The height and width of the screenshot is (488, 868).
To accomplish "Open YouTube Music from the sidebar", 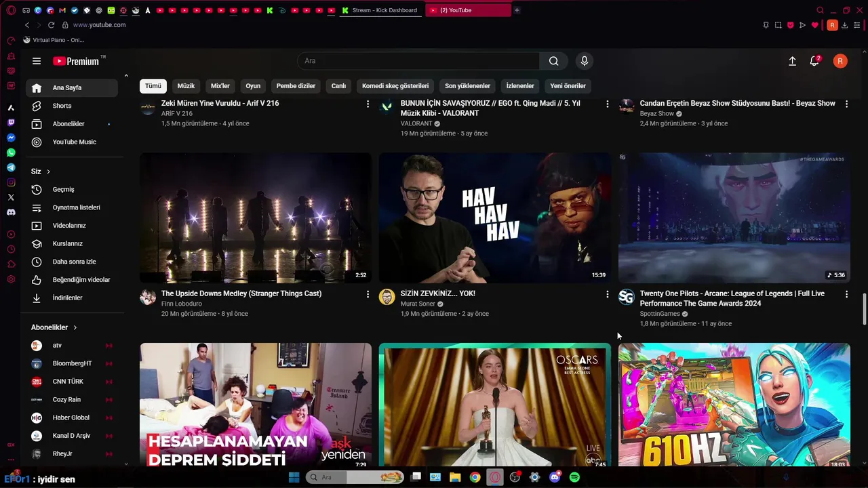I will click(72, 142).
